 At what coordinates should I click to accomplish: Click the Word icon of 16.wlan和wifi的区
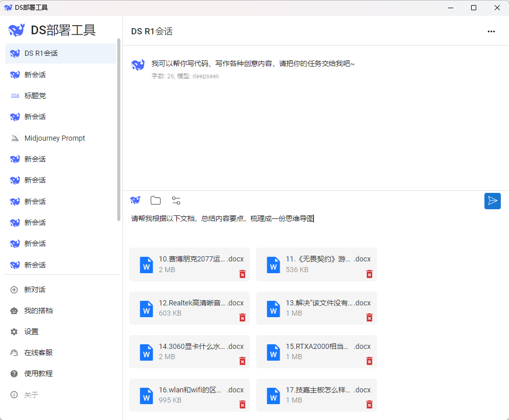point(146,395)
